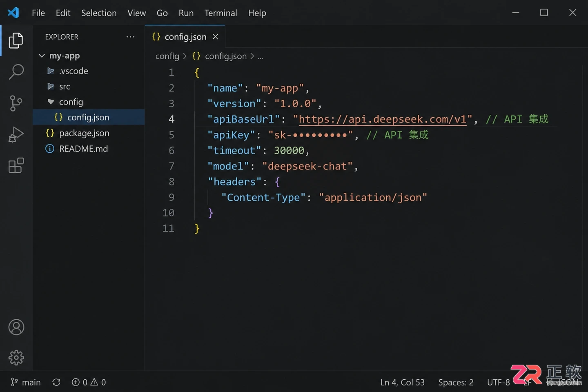Click the main branch indicator
Image resolution: width=588 pixels, height=392 pixels.
coord(25,382)
